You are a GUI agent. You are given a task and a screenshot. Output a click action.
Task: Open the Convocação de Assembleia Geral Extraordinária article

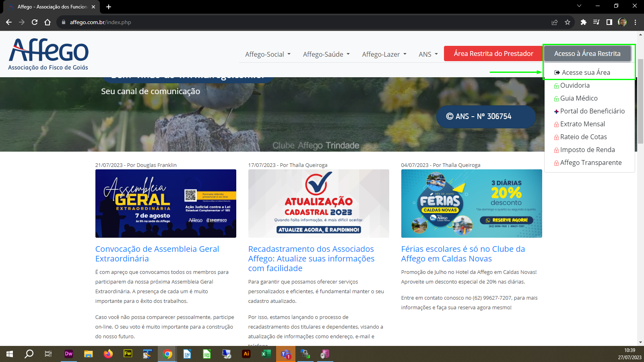pyautogui.click(x=157, y=254)
